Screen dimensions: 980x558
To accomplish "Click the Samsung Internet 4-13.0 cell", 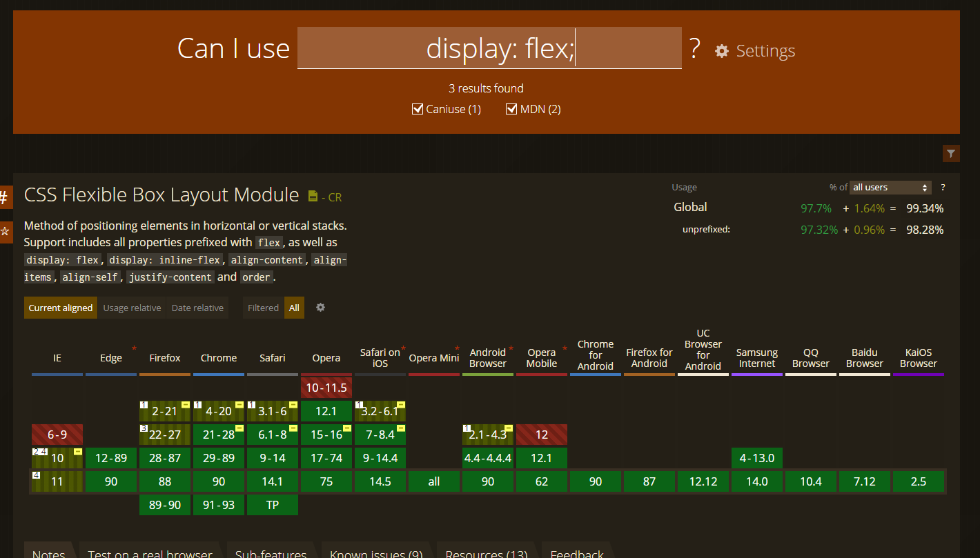I will [757, 458].
